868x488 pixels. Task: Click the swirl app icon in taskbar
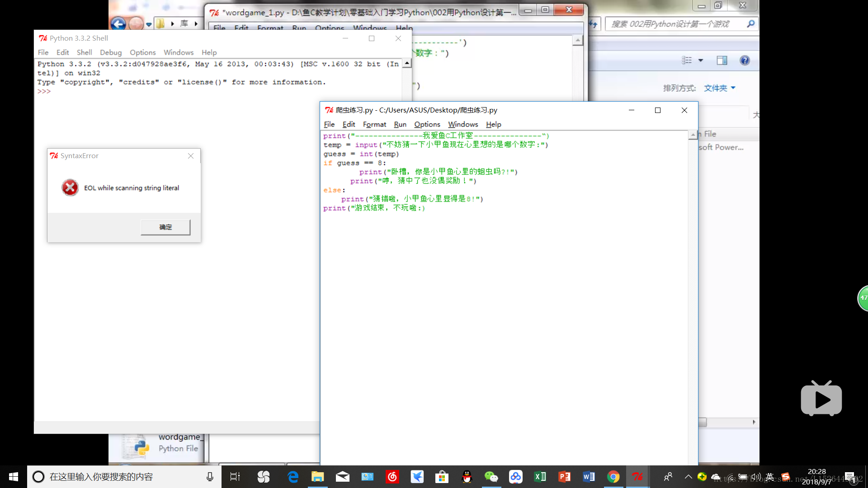264,477
